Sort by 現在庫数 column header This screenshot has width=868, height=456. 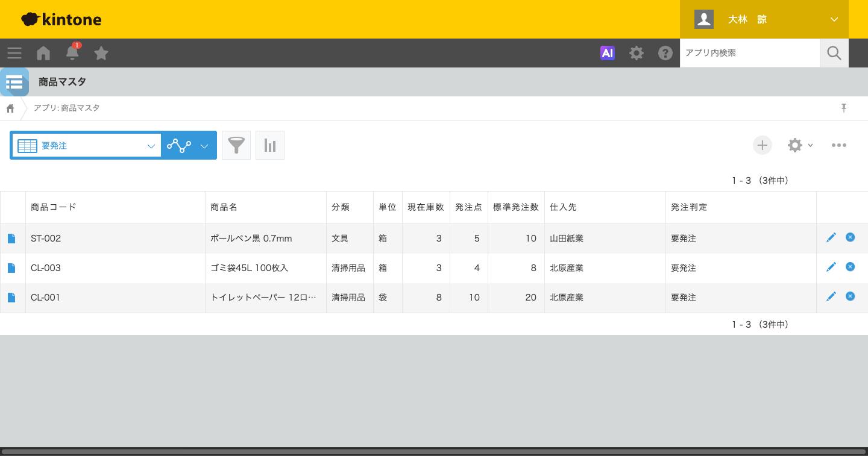coord(426,207)
